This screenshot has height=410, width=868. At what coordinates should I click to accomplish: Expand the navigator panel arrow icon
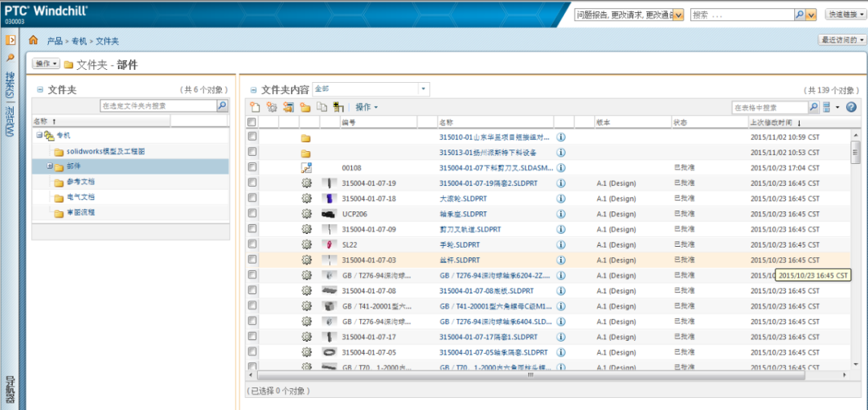pyautogui.click(x=10, y=39)
